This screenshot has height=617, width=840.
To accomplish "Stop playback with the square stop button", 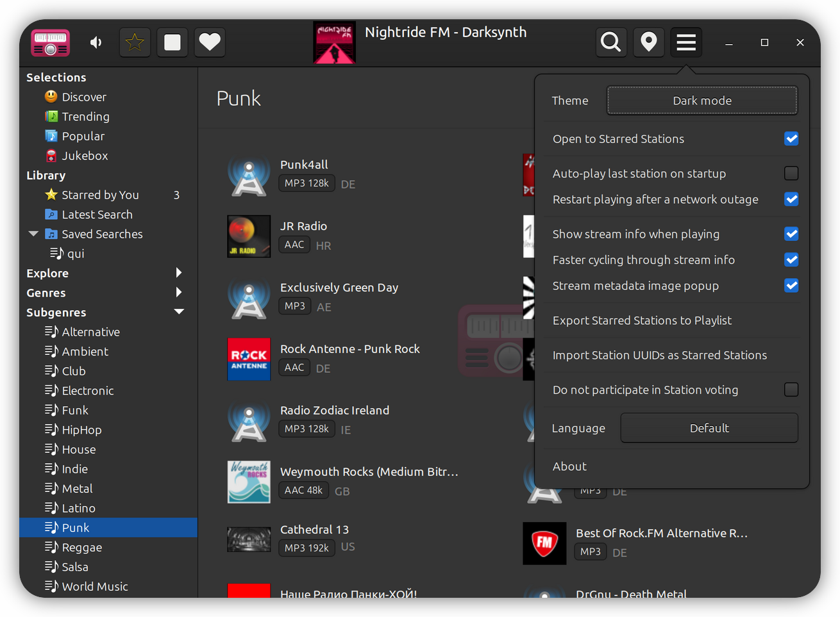I will click(x=172, y=42).
